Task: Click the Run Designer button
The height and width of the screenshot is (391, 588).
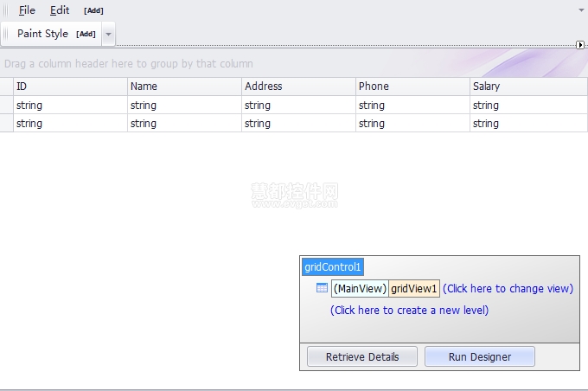Action: tap(480, 356)
